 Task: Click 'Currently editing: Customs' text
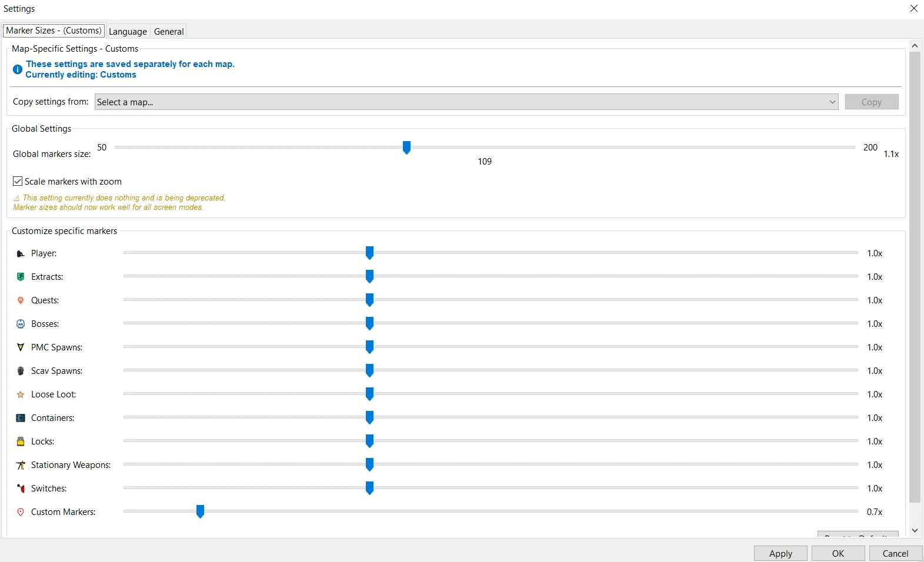click(81, 75)
